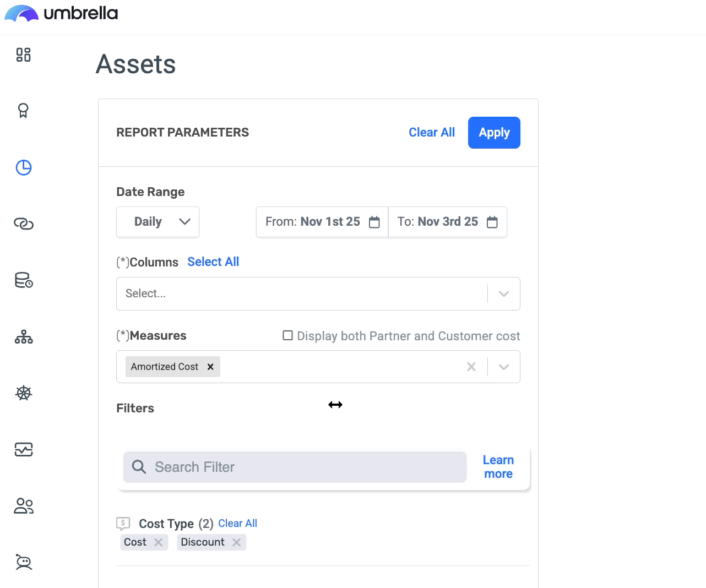Click the hierarchy org-chart sidebar icon
This screenshot has width=706, height=588.
click(24, 337)
